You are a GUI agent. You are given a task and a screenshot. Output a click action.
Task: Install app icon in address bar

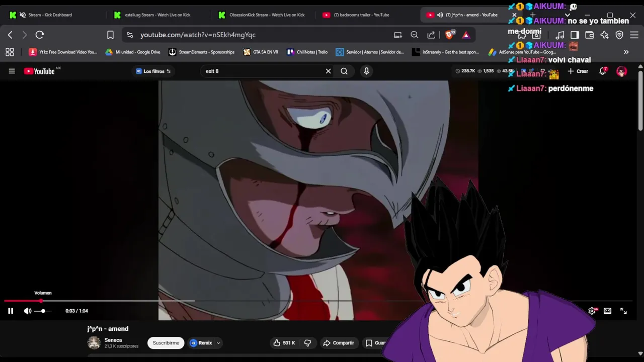click(x=398, y=35)
